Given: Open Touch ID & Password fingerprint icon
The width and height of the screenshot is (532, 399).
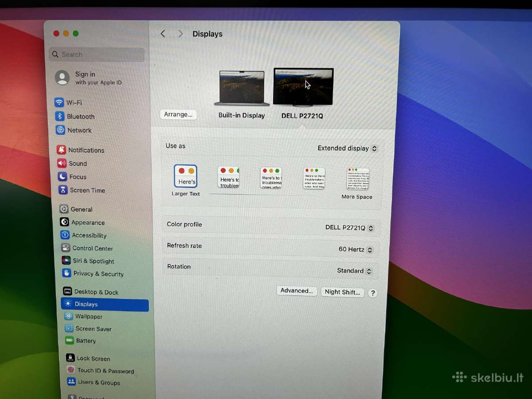Looking at the screenshot, I should [70, 370].
